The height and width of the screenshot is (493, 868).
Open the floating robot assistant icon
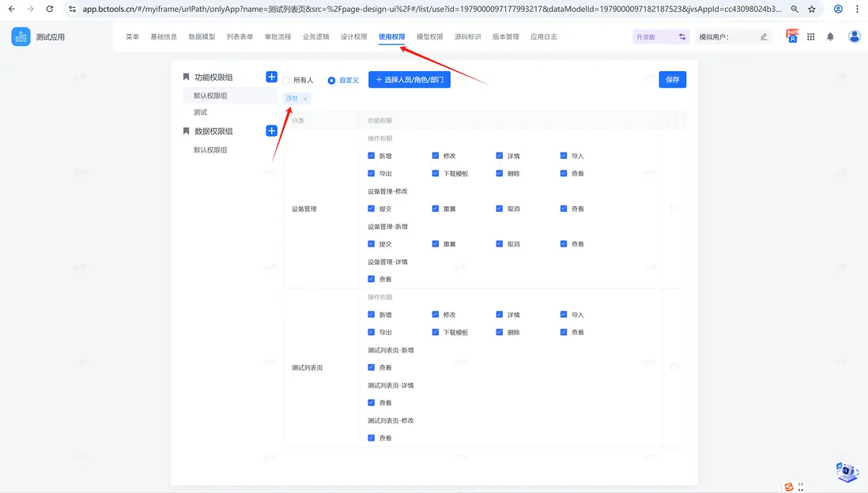pos(847,472)
